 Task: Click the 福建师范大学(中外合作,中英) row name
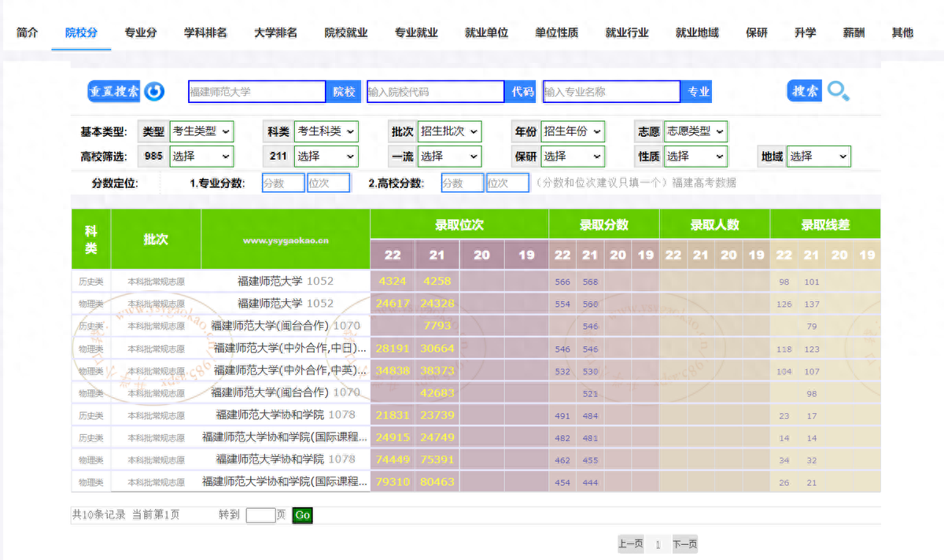(290, 370)
